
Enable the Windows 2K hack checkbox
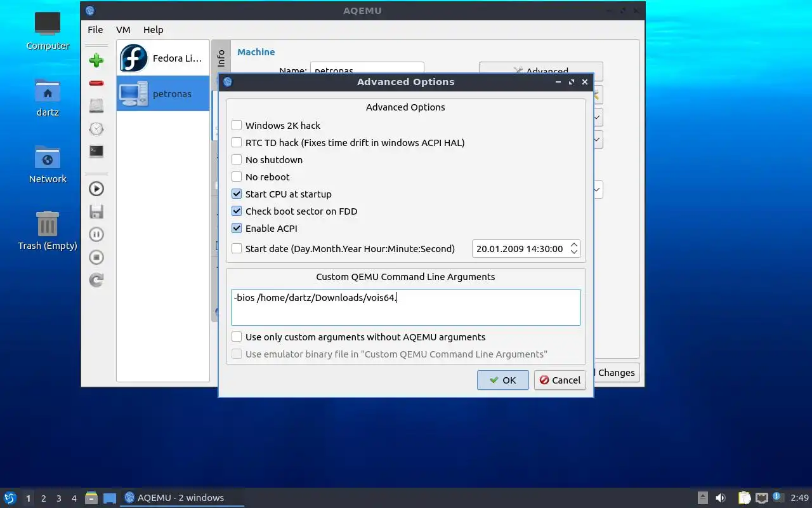click(x=237, y=125)
